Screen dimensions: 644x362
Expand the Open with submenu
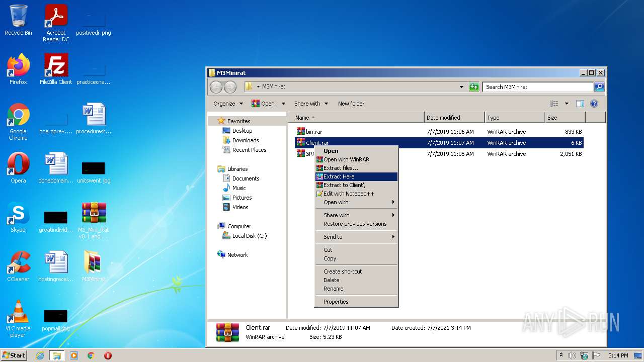[x=356, y=202]
